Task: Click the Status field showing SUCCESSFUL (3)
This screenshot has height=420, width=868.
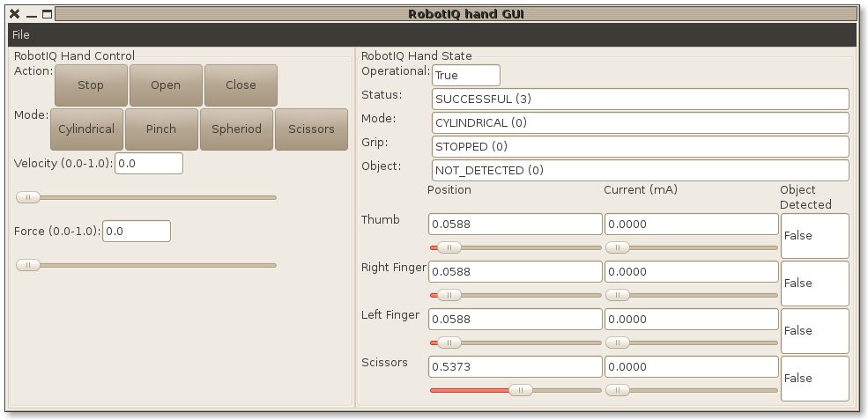Action: [641, 99]
